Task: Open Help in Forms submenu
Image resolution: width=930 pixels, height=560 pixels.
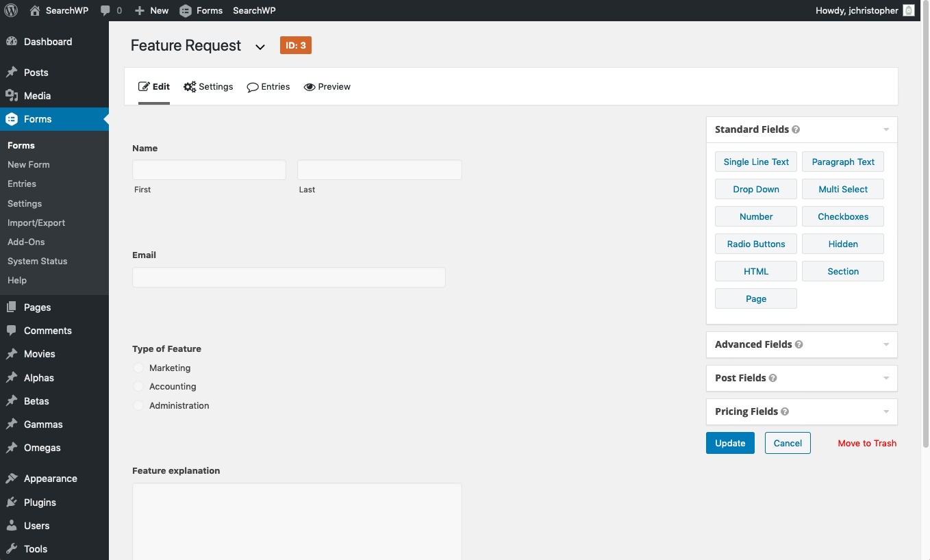Action: pyautogui.click(x=17, y=280)
